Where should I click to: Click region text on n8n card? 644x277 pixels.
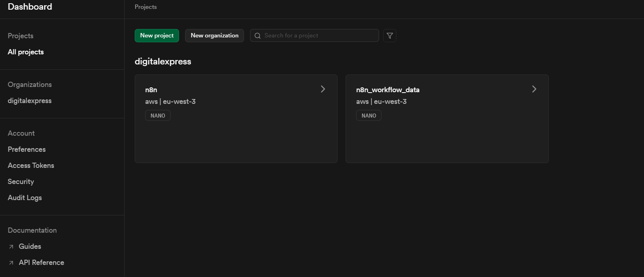pyautogui.click(x=171, y=101)
